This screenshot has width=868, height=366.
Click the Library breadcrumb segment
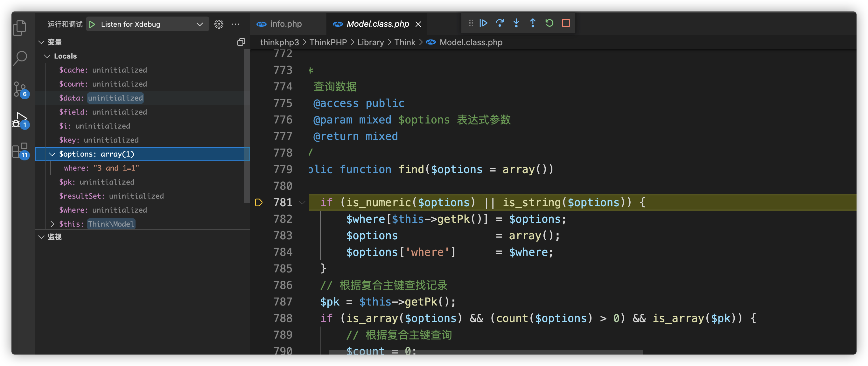[x=370, y=42]
